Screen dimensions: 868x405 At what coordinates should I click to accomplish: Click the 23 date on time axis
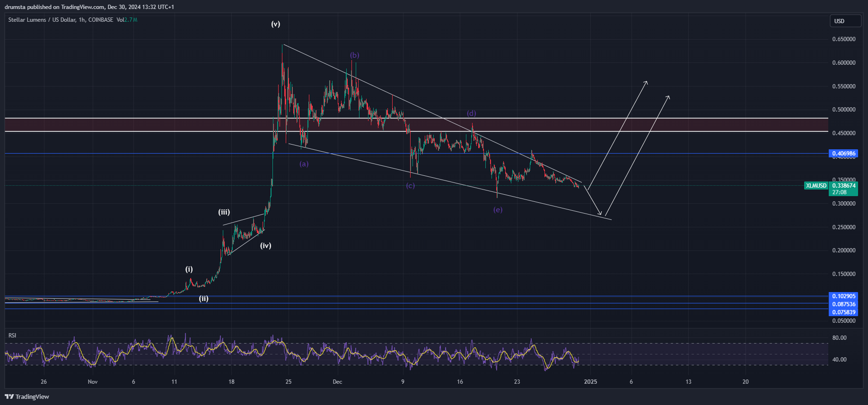click(x=517, y=382)
